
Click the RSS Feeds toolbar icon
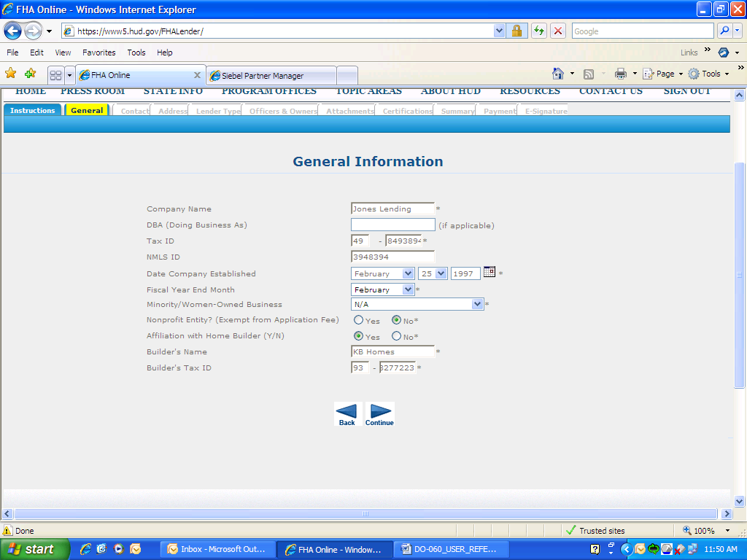pyautogui.click(x=589, y=74)
